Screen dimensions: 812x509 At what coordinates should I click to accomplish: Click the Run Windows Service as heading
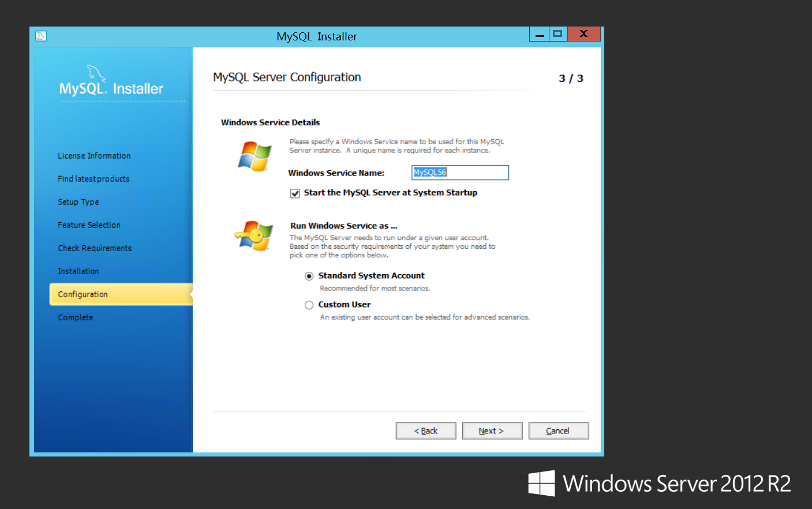pos(343,226)
